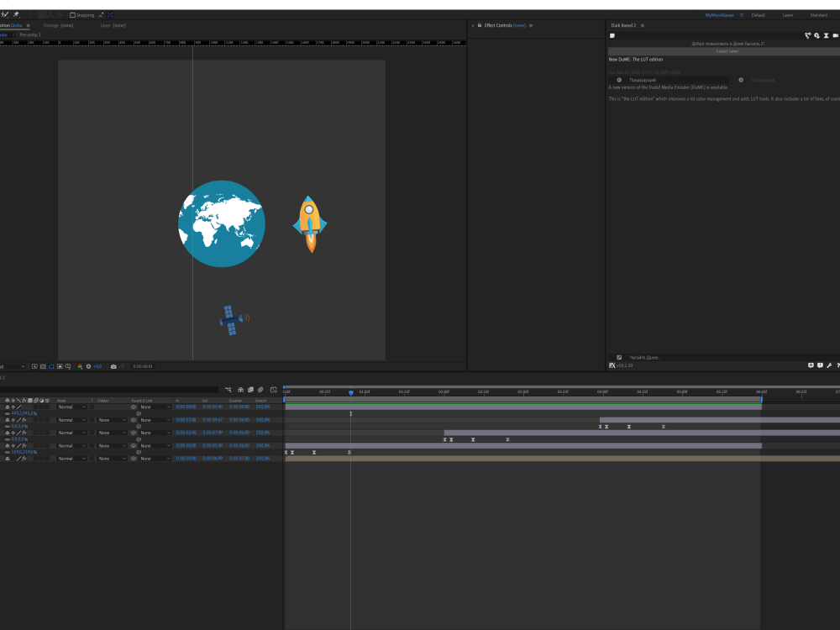
Task: Select the Puppet Pin tool
Action: [x=16, y=15]
